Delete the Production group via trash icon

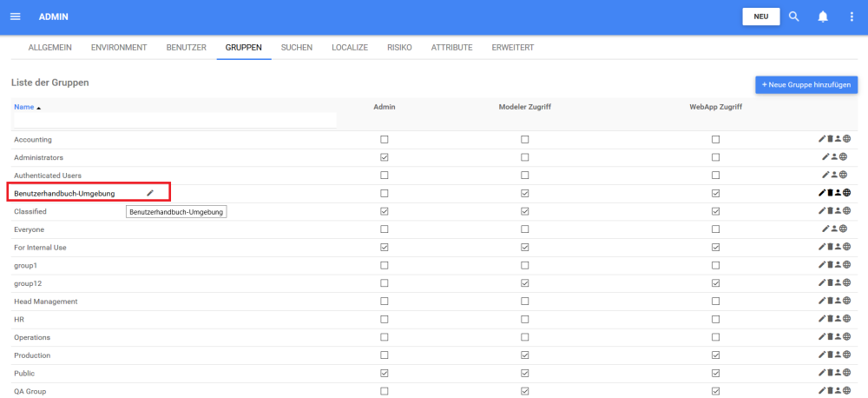(830, 355)
